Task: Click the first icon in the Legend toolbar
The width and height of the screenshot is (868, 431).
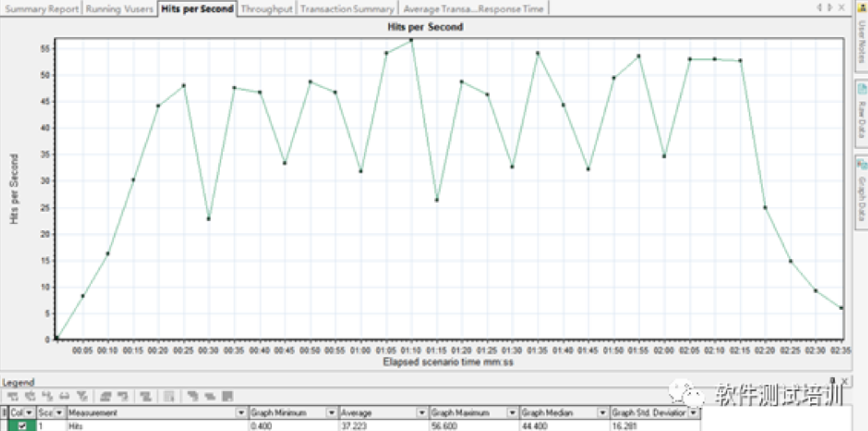Action: pyautogui.click(x=13, y=396)
